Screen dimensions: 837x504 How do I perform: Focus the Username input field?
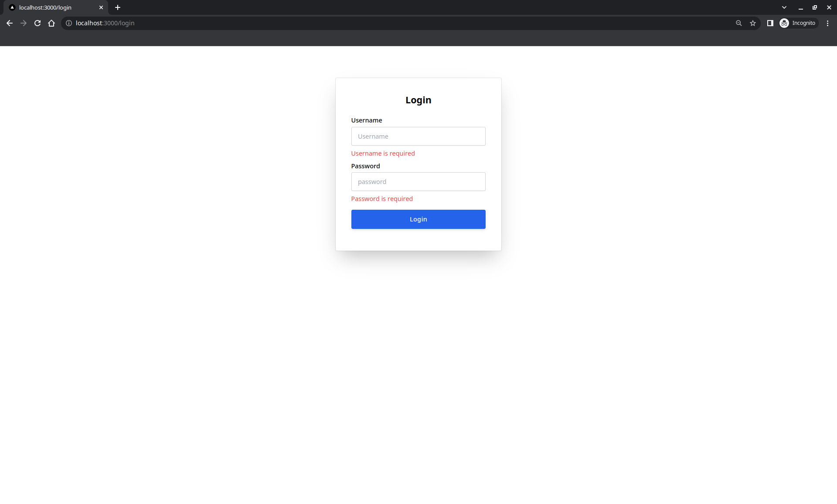point(418,136)
